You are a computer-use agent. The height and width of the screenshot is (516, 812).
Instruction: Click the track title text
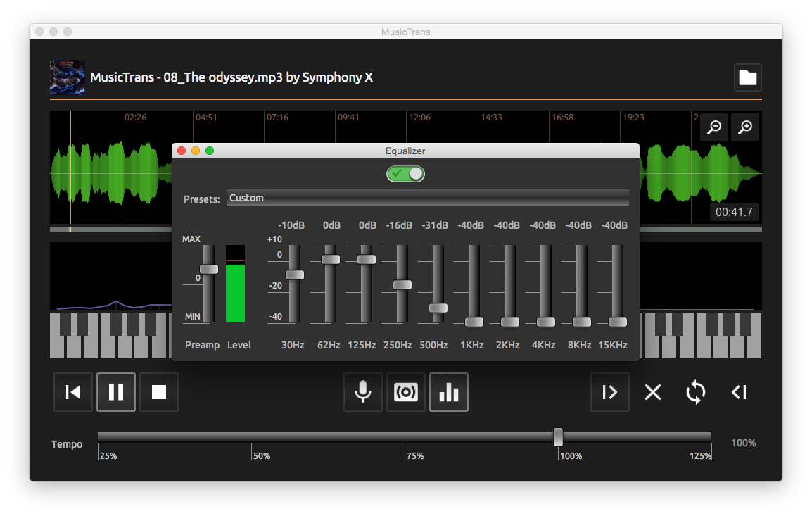[231, 77]
